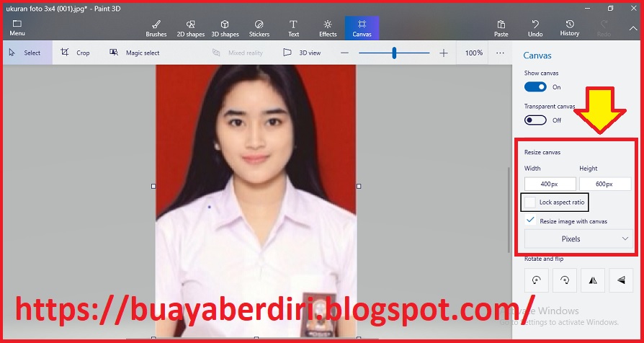Rotate the canvas right
Screen dimensions: 644x343
click(x=565, y=280)
